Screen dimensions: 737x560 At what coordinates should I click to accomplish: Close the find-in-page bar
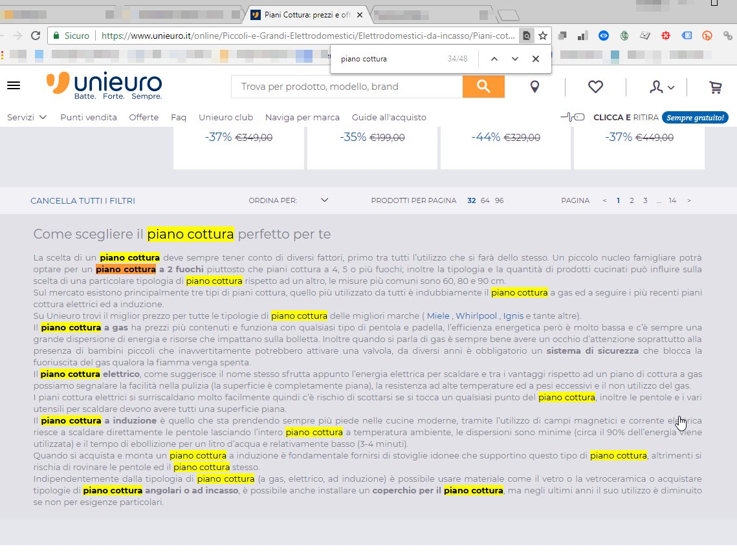click(536, 59)
